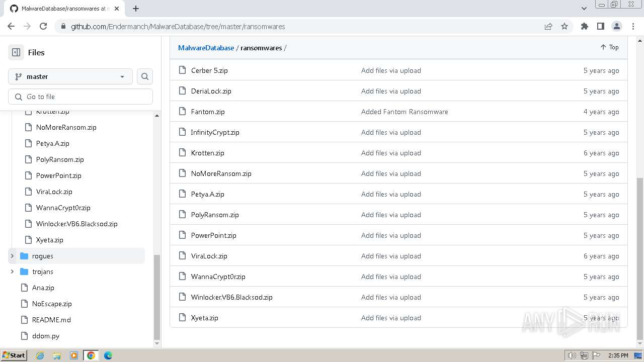Collapse the file tree panel icon
This screenshot has height=362, width=644.
point(16,52)
